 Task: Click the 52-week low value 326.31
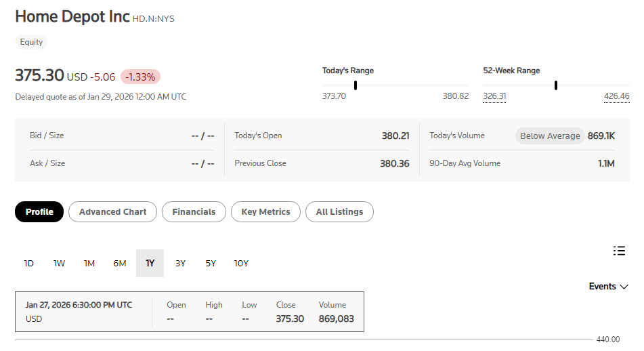point(494,96)
